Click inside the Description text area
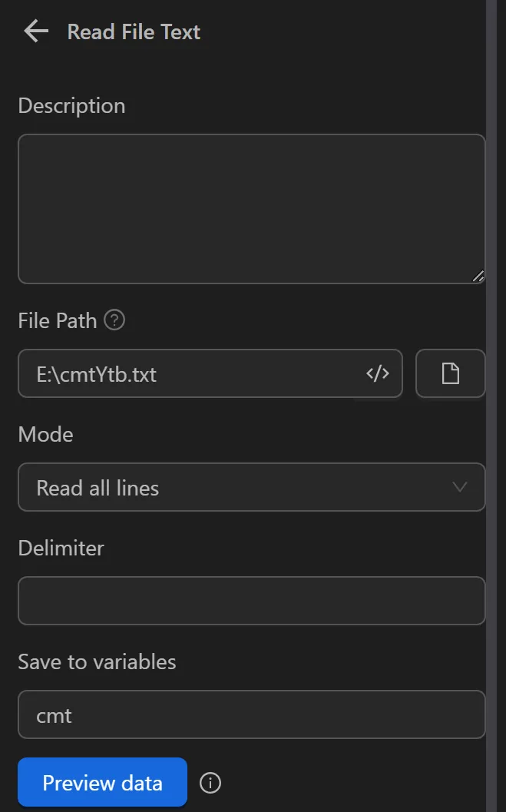Image resolution: width=506 pixels, height=812 pixels. (251, 207)
